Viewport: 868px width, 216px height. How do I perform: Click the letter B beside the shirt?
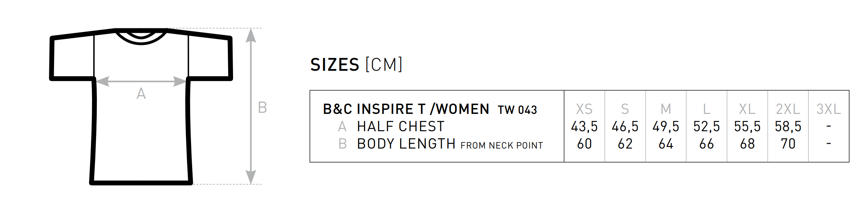pyautogui.click(x=262, y=108)
